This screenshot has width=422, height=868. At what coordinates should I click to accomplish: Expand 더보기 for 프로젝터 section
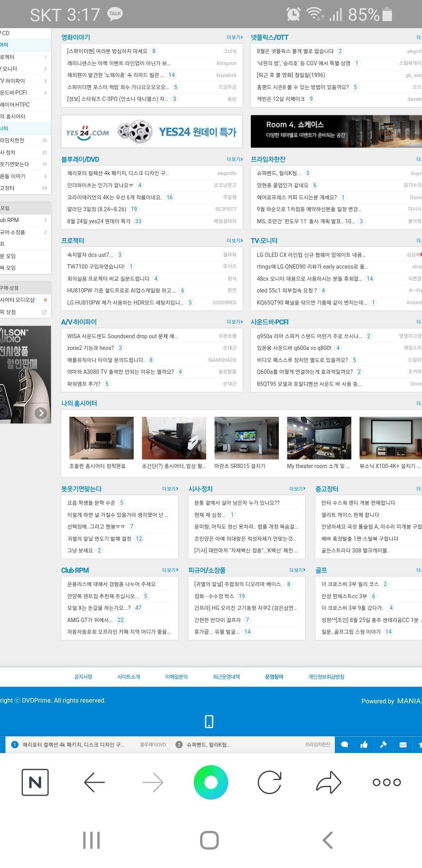[x=235, y=240]
